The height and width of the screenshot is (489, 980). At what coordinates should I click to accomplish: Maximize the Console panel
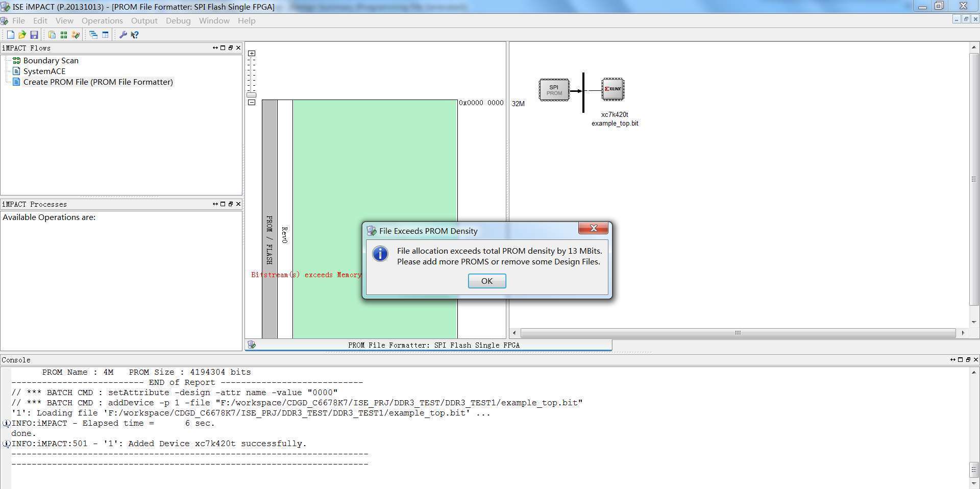(x=960, y=359)
